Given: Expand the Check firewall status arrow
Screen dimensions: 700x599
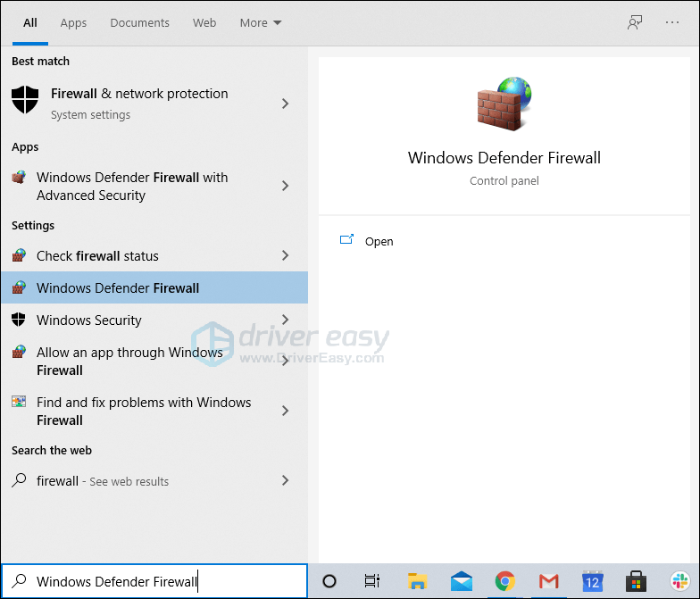Looking at the screenshot, I should 286,255.
